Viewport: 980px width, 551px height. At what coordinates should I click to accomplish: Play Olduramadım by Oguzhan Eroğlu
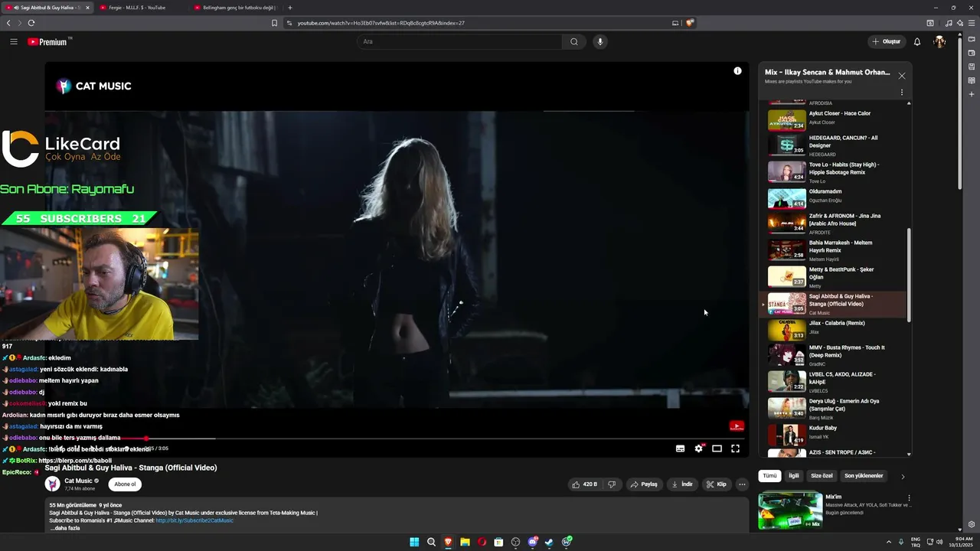point(835,198)
